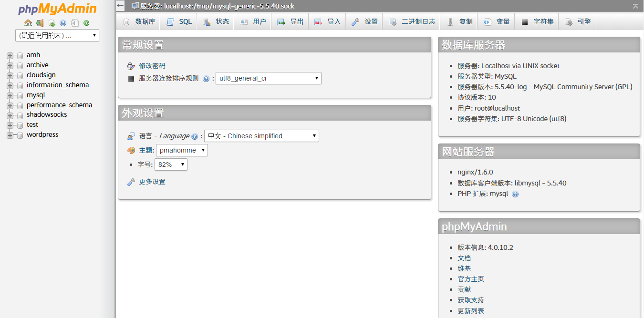
Task: Click the 获取支持 link
Action: point(471,300)
